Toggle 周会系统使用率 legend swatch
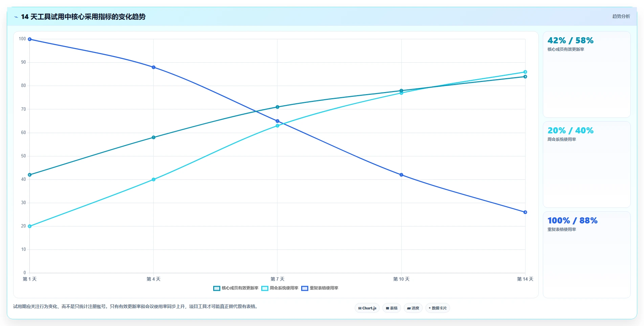Screen dimensions: 644x326 tap(265, 288)
